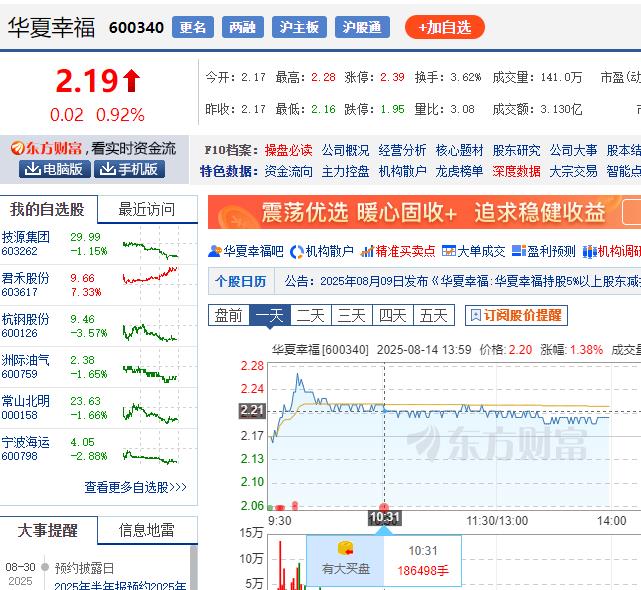This screenshot has height=590, width=641.
Task: Click 查看更多自选股 link
Action: coord(135,487)
